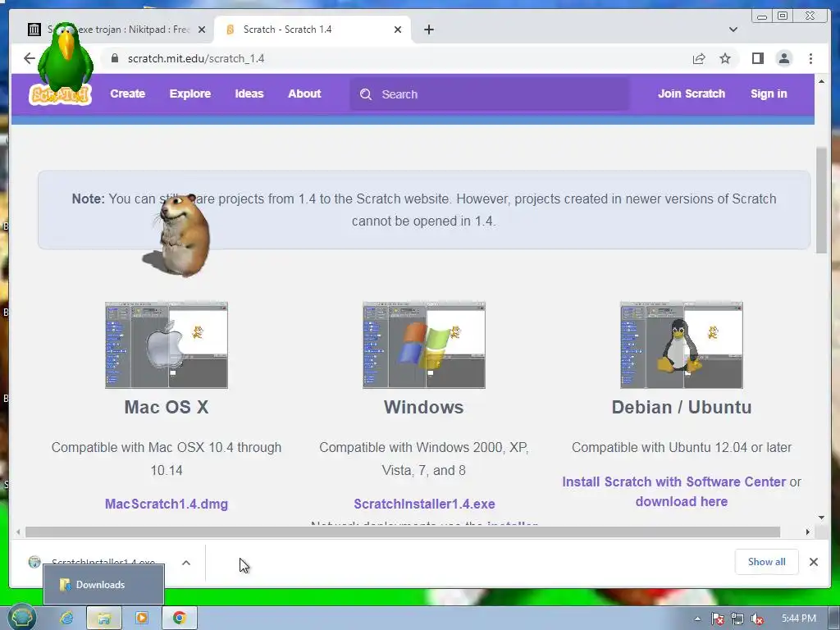This screenshot has width=840, height=630.
Task: Click Install Scratch with Software Center link
Action: coord(674,482)
